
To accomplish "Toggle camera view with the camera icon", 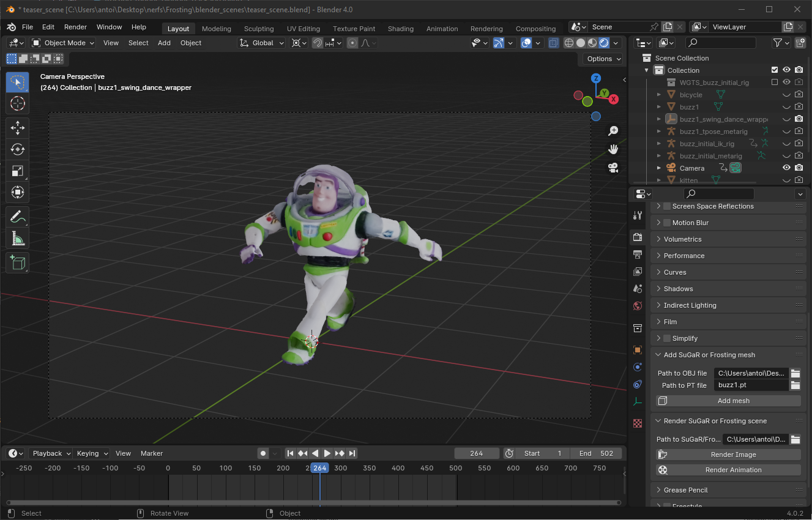I will click(x=613, y=168).
